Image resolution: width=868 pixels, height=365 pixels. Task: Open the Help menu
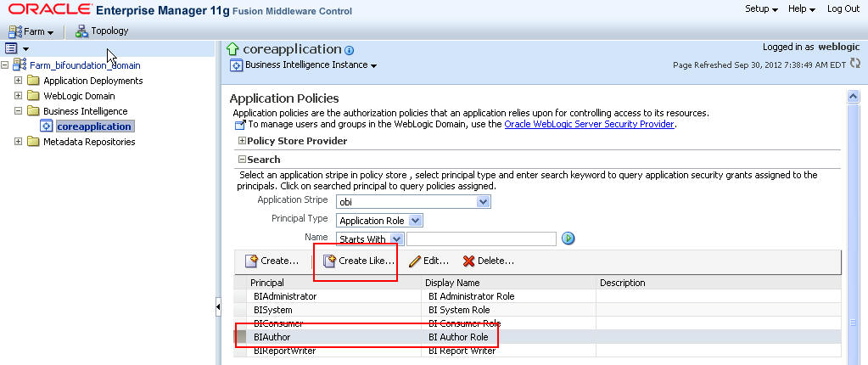pos(802,8)
